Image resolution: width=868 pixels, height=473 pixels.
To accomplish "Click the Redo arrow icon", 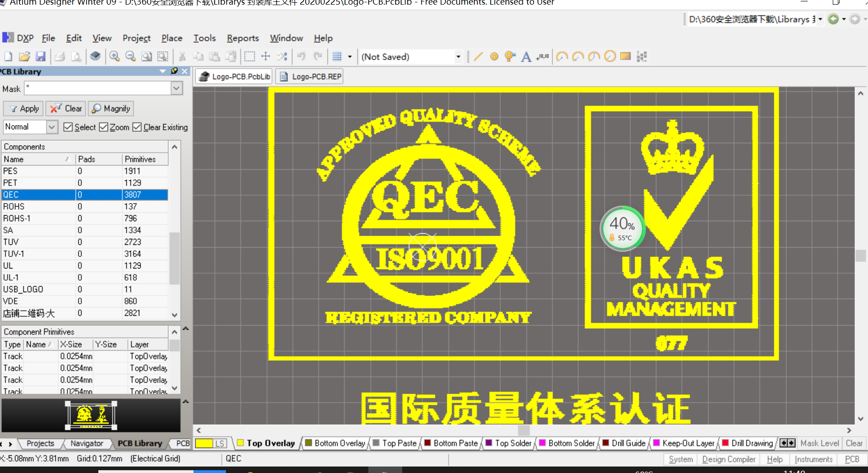I will pyautogui.click(x=318, y=57).
